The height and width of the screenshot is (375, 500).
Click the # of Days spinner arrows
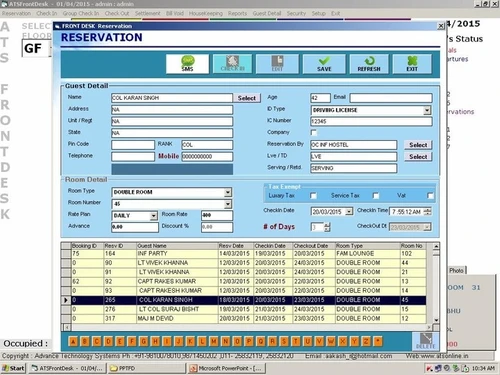pyautogui.click(x=327, y=227)
